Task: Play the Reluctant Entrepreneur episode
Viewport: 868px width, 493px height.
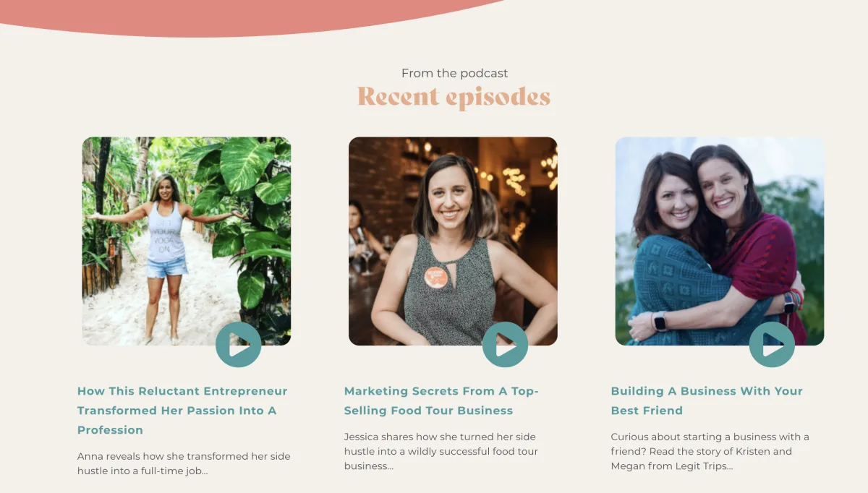Action: (x=239, y=345)
